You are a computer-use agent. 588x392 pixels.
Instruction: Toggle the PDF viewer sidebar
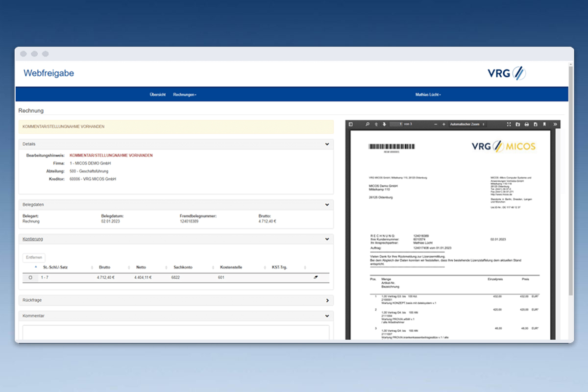(x=351, y=124)
